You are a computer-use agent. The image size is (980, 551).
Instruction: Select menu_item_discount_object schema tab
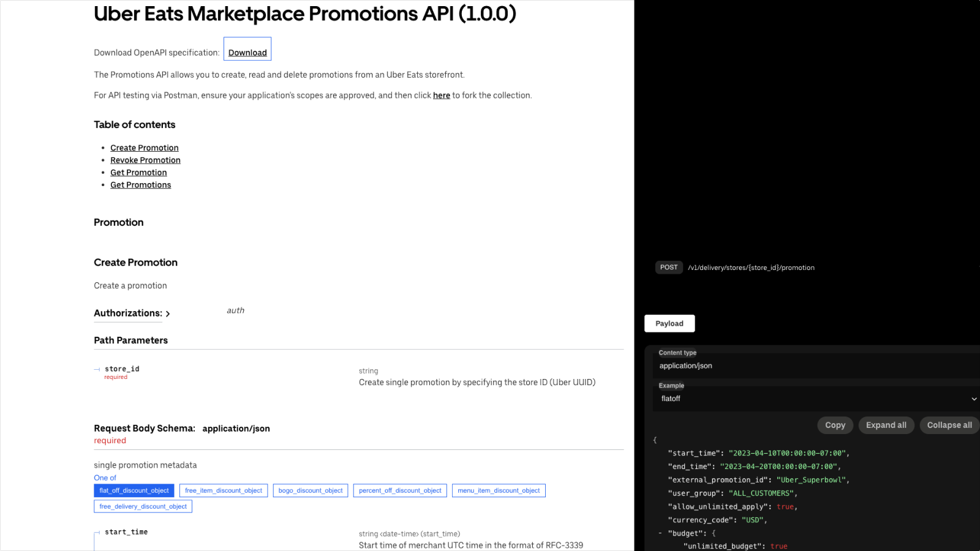[x=499, y=490]
